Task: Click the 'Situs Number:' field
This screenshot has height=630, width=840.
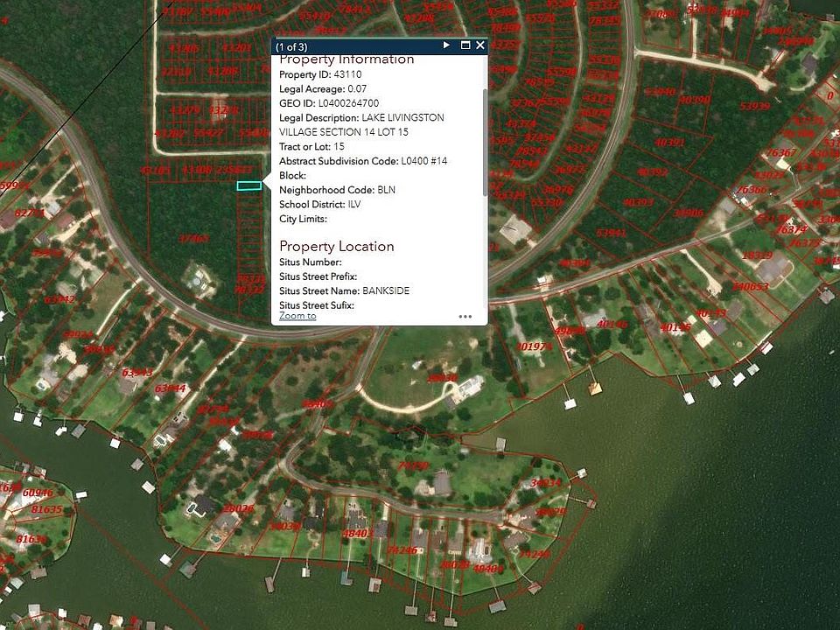Action: [x=311, y=262]
